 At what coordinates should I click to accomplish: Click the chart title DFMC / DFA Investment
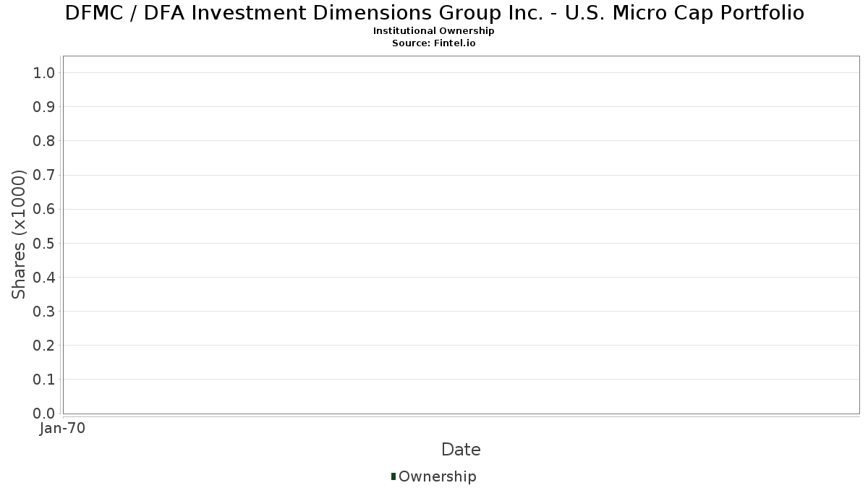(x=434, y=13)
